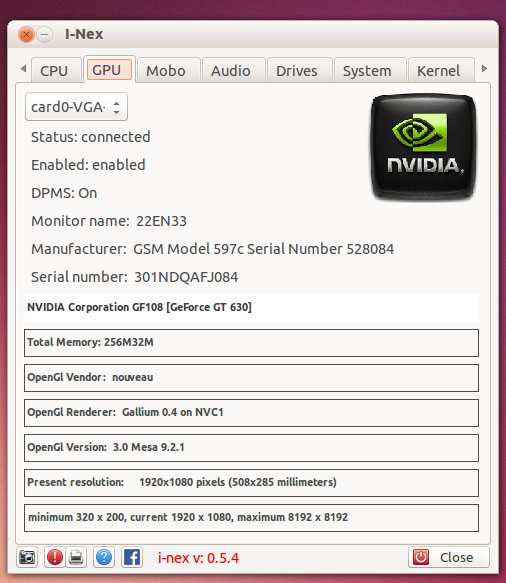Go to the System tab
Viewport: 506px width, 583px height.
pos(367,71)
